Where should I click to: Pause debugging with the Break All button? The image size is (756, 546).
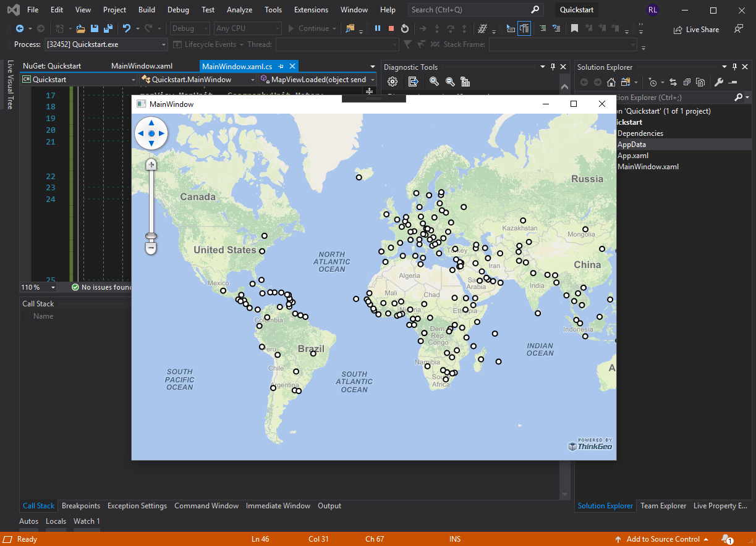click(x=378, y=28)
